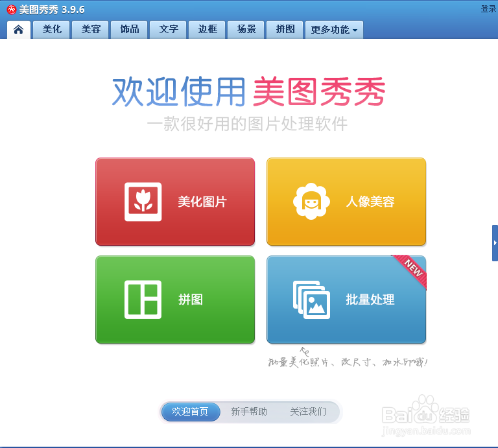Expand the right side panel arrow

[x=495, y=243]
